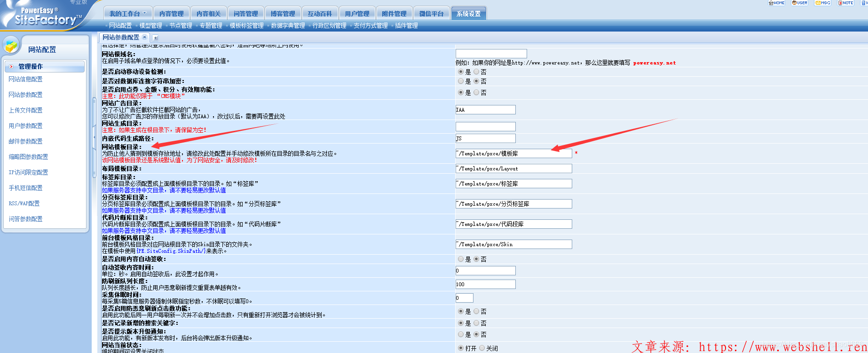
Task: Select 否 for 是否记录新增的搜索关键字
Action: pyautogui.click(x=476, y=323)
